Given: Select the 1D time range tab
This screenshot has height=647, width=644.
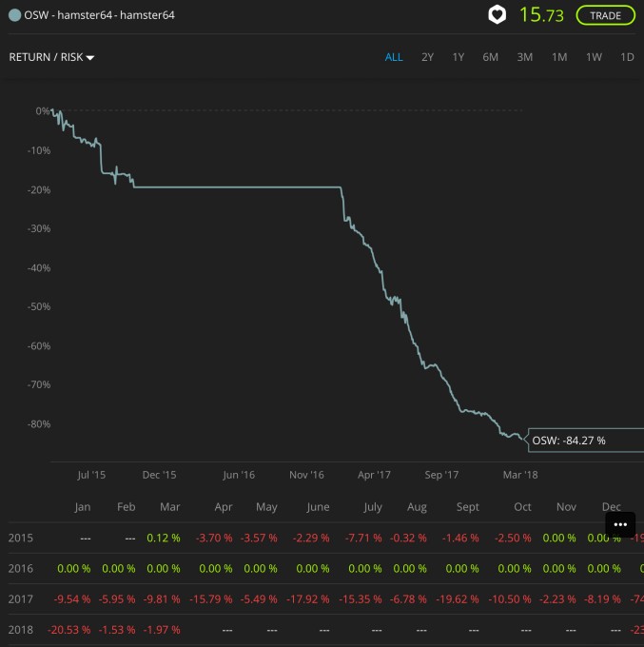Looking at the screenshot, I should pyautogui.click(x=627, y=57).
